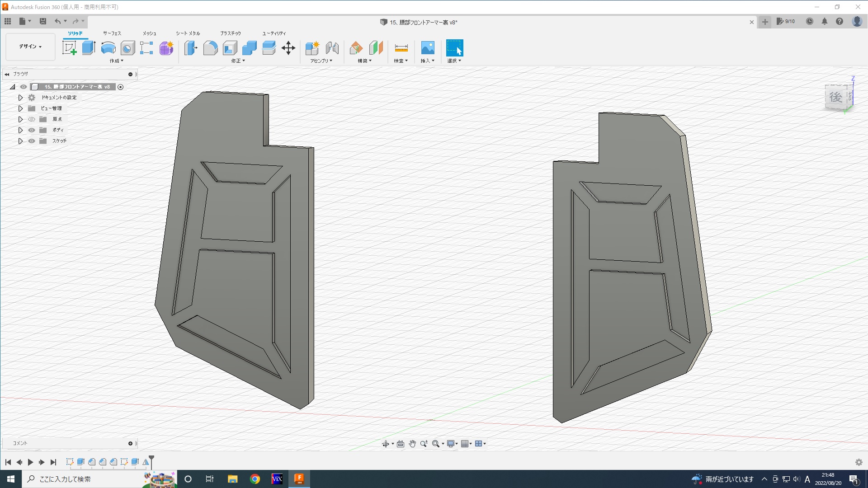Switch to the シート メタル tab
The width and height of the screenshot is (868, 488).
point(188,33)
